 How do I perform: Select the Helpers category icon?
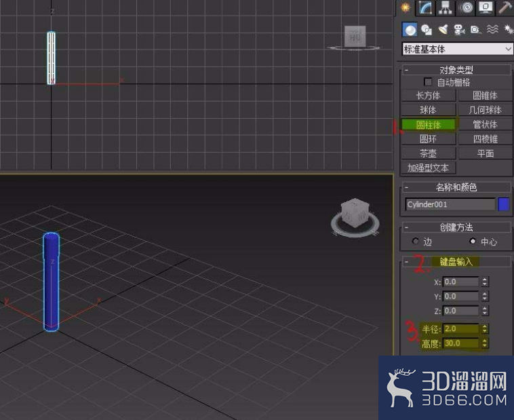[x=475, y=30]
